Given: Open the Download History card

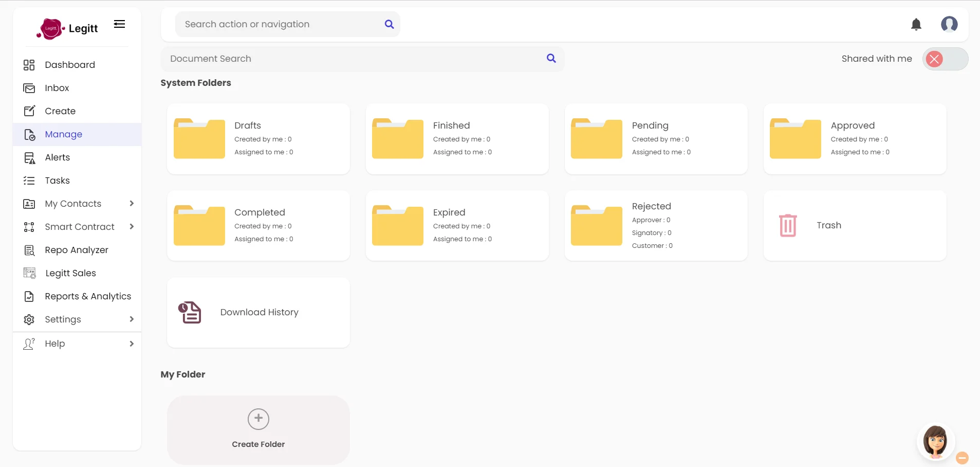Looking at the screenshot, I should pyautogui.click(x=258, y=312).
